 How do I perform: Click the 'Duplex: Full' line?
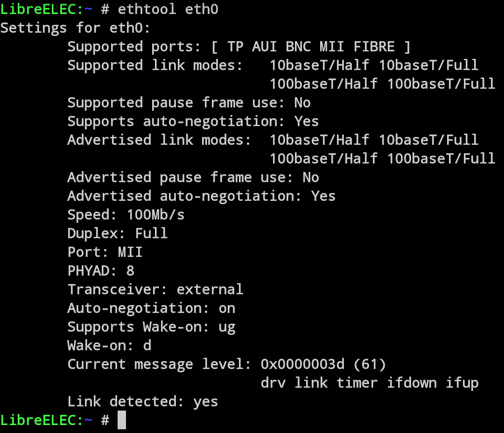(x=118, y=233)
